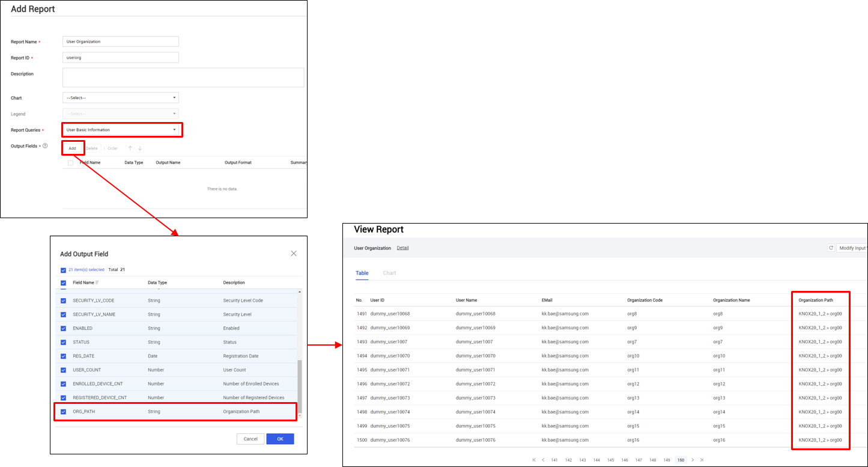Viewport: 868px width, 467px height.
Task: Click into the Description text area
Action: tap(183, 78)
